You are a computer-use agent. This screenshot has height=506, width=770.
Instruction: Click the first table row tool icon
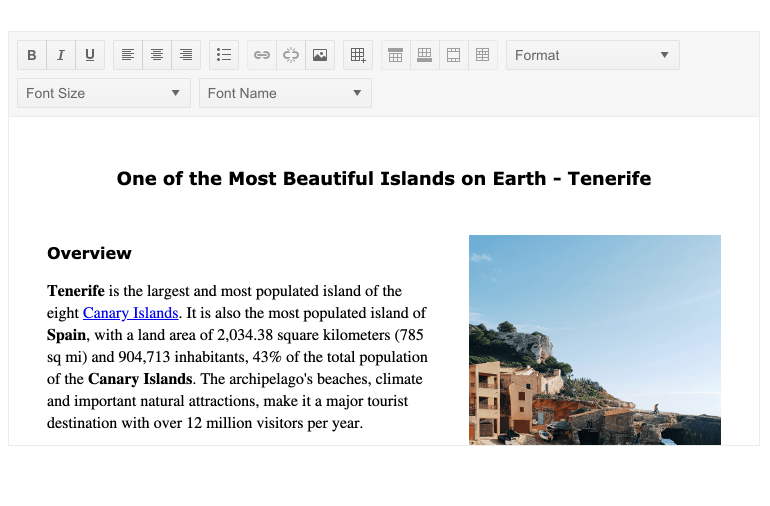point(396,55)
